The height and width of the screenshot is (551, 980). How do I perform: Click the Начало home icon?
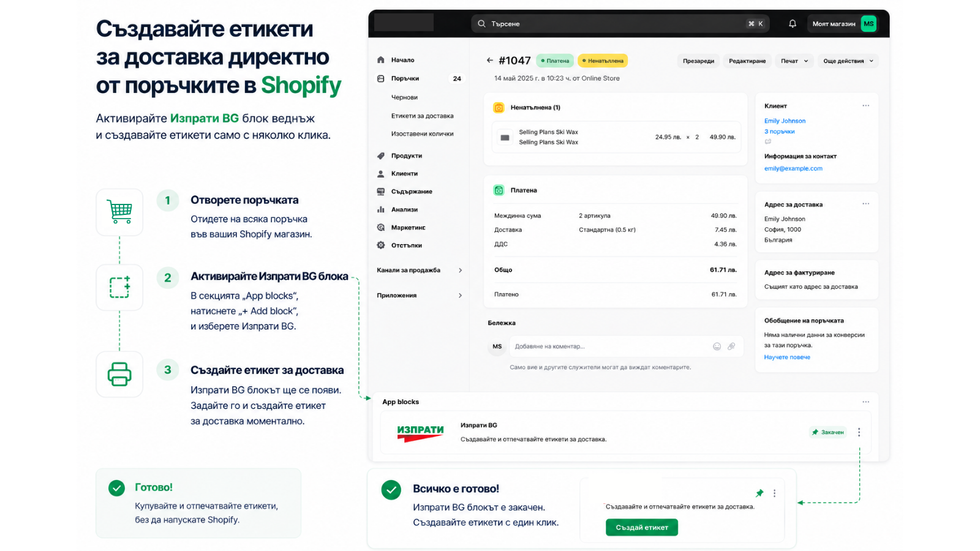click(x=381, y=60)
